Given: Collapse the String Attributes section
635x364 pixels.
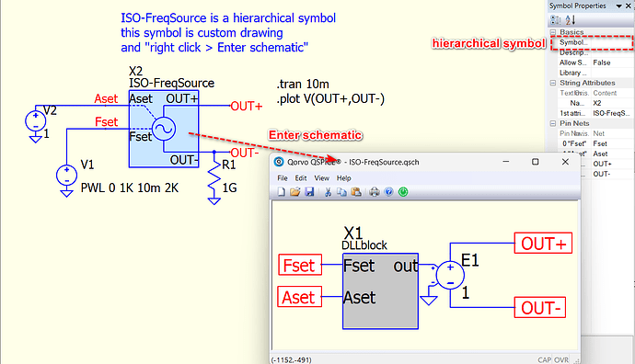Looking at the screenshot, I should pyautogui.click(x=553, y=83).
